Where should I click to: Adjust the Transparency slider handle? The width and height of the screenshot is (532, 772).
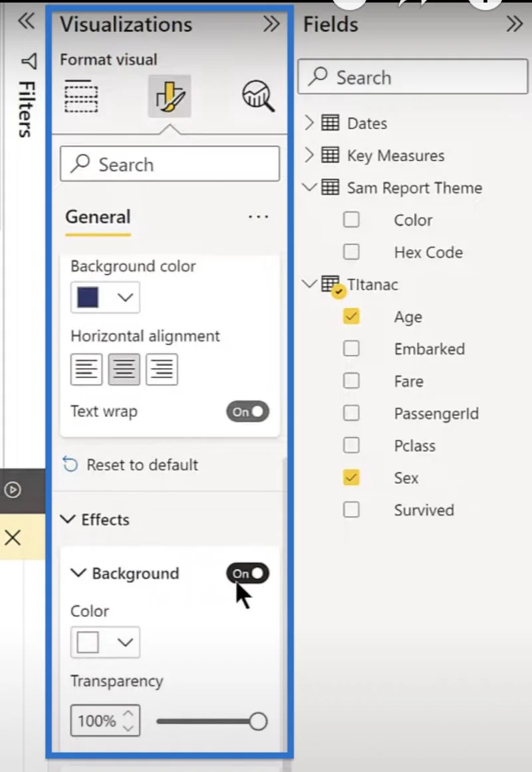[257, 721]
